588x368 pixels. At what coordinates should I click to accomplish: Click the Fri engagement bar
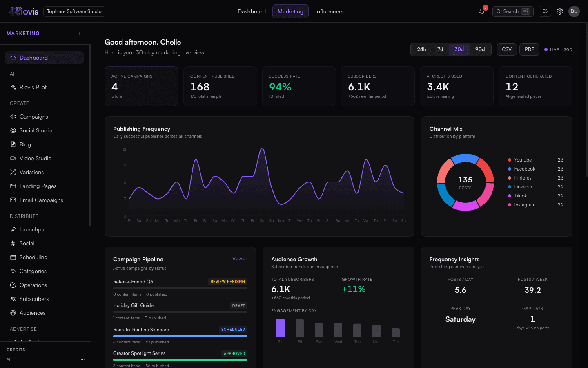(300, 328)
